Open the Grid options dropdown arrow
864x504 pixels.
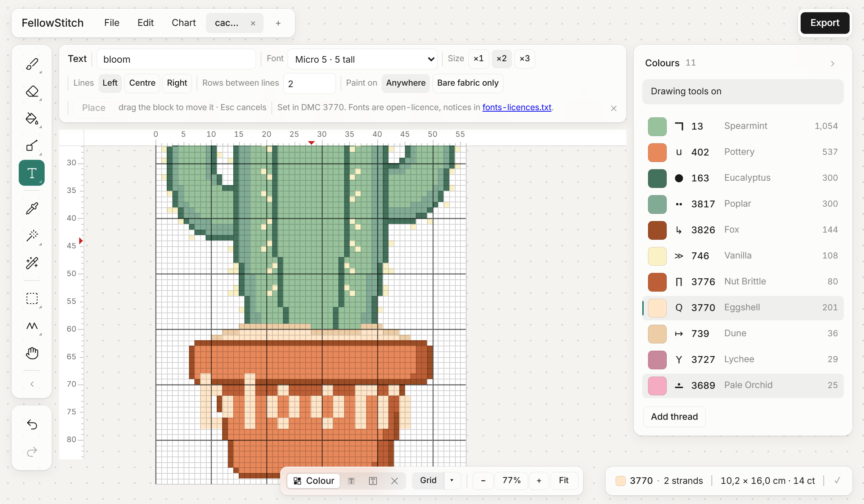(452, 481)
